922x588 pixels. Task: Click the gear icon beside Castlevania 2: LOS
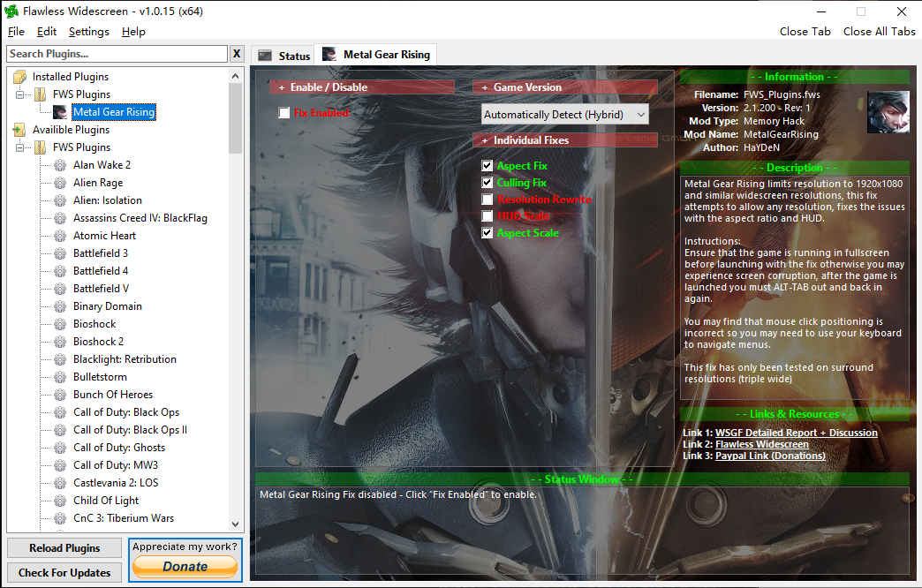coord(60,483)
